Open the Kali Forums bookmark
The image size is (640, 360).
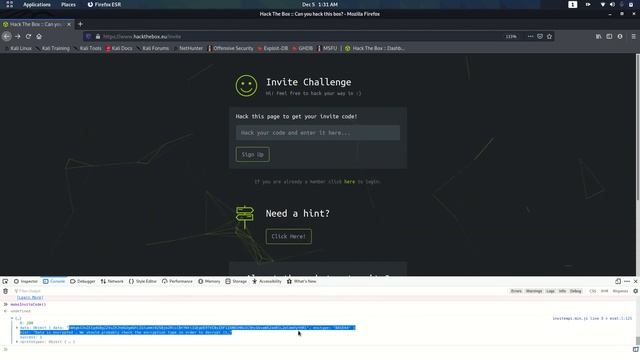click(153, 48)
